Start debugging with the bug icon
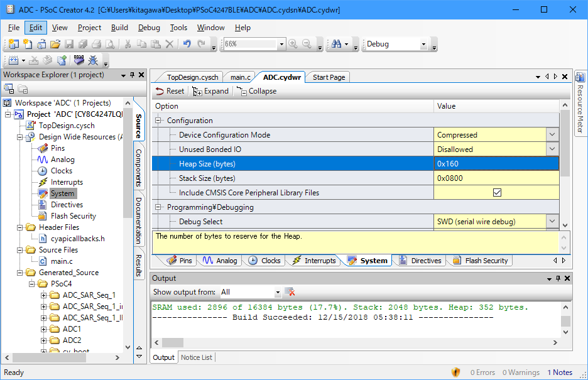 coord(93,60)
